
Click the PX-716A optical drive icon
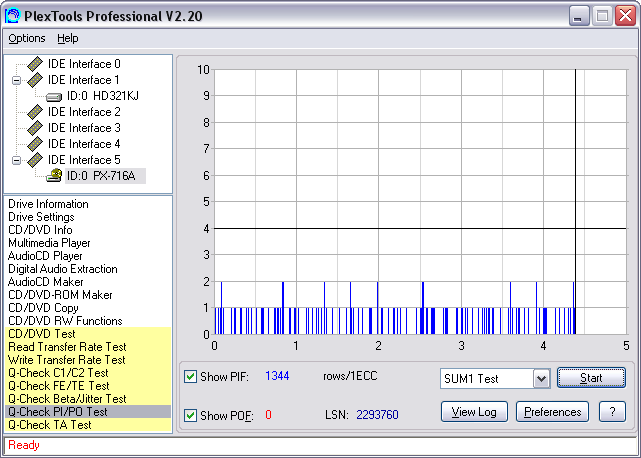54,176
